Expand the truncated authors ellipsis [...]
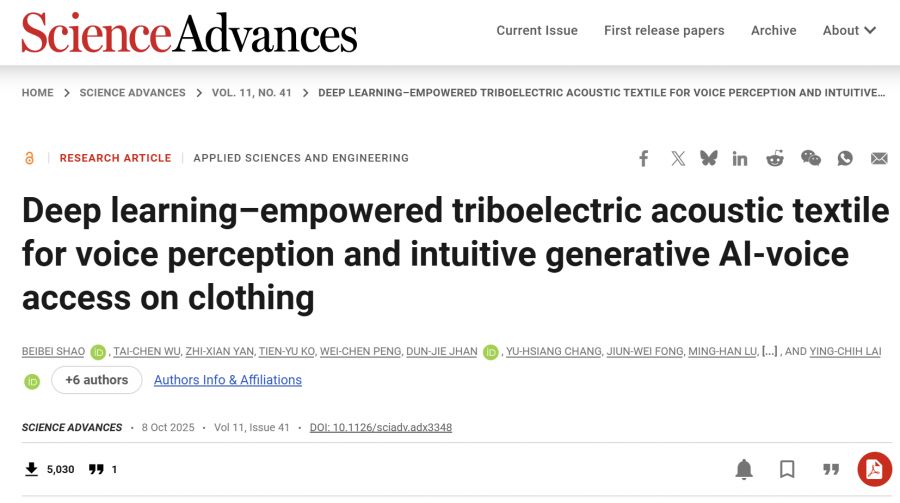The image size is (900, 503). coord(769,351)
